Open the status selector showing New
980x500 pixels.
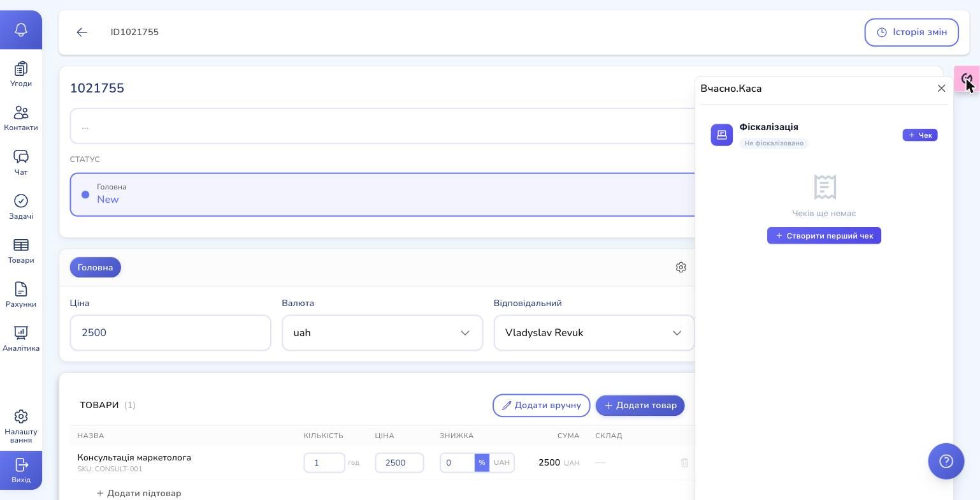click(x=382, y=195)
